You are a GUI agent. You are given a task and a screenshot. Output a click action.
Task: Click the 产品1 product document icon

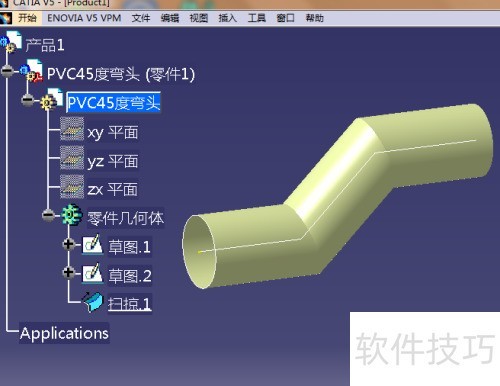pos(11,42)
